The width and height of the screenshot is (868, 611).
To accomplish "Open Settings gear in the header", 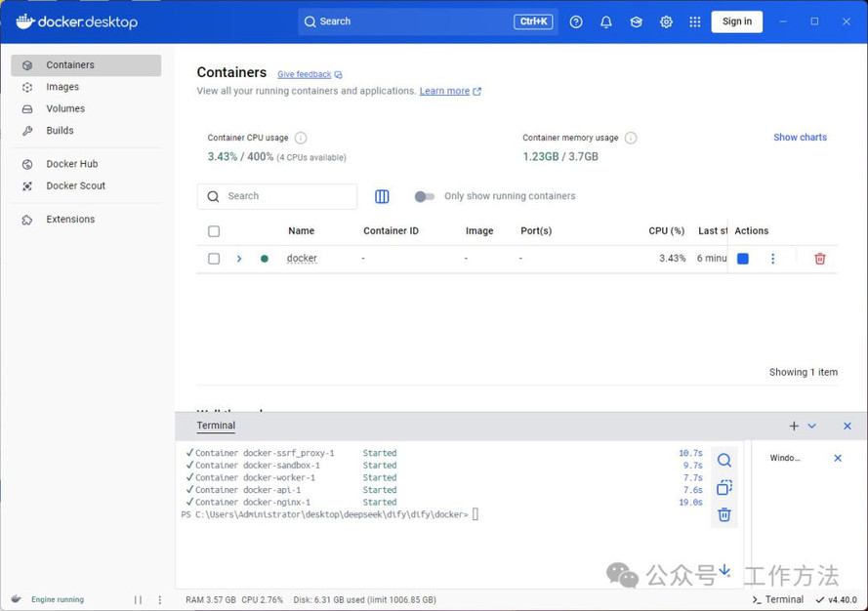I will (666, 21).
